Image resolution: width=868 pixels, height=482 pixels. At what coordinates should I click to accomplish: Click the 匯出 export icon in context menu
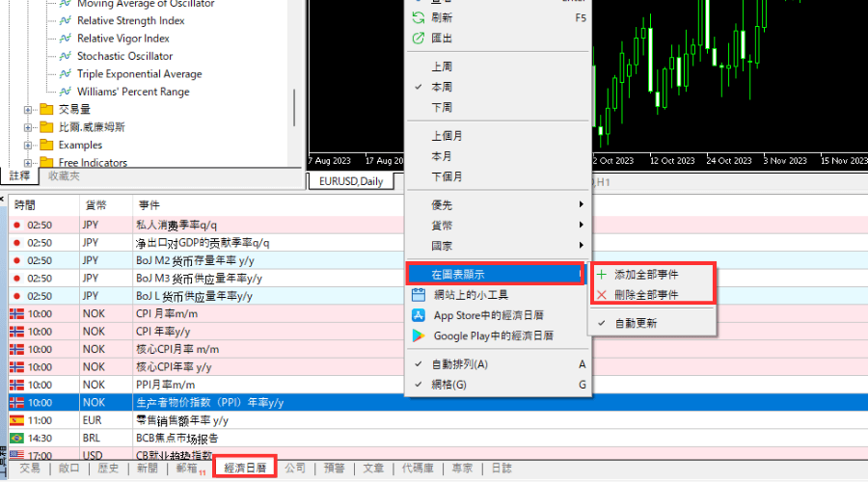[418, 39]
